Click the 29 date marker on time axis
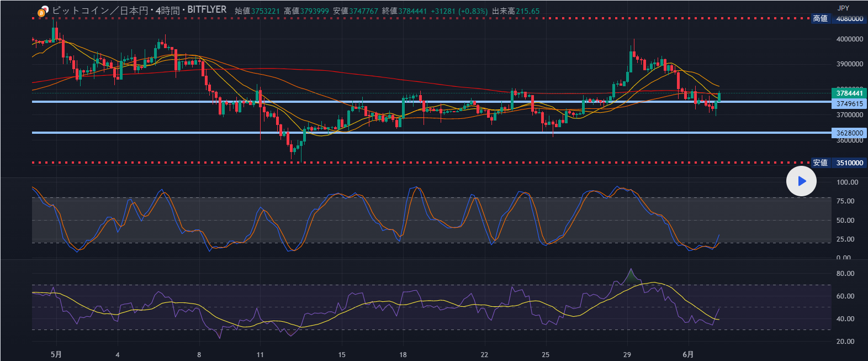The width and height of the screenshot is (868, 361). pyautogui.click(x=627, y=354)
